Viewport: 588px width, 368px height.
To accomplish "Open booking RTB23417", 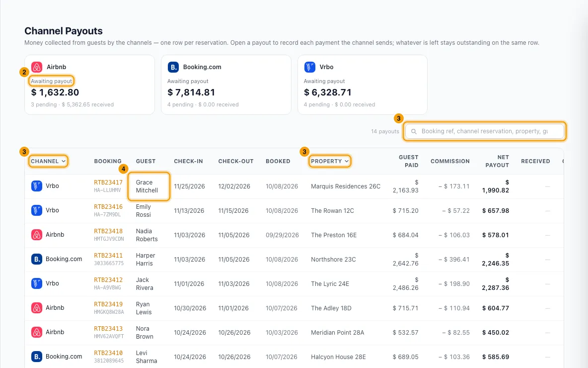I will 108,183.
